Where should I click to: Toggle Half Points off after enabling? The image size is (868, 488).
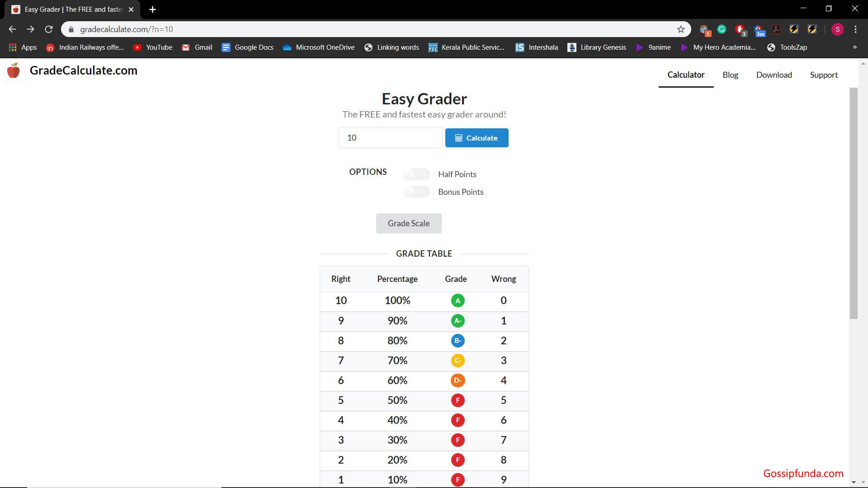(x=416, y=174)
